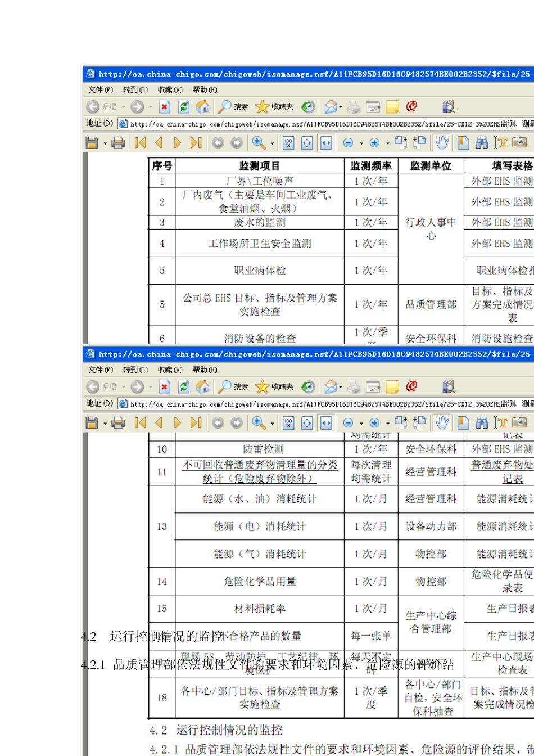Click the red @ icon in the upper browser window
The height and width of the screenshot is (756, 534).
[x=411, y=106]
